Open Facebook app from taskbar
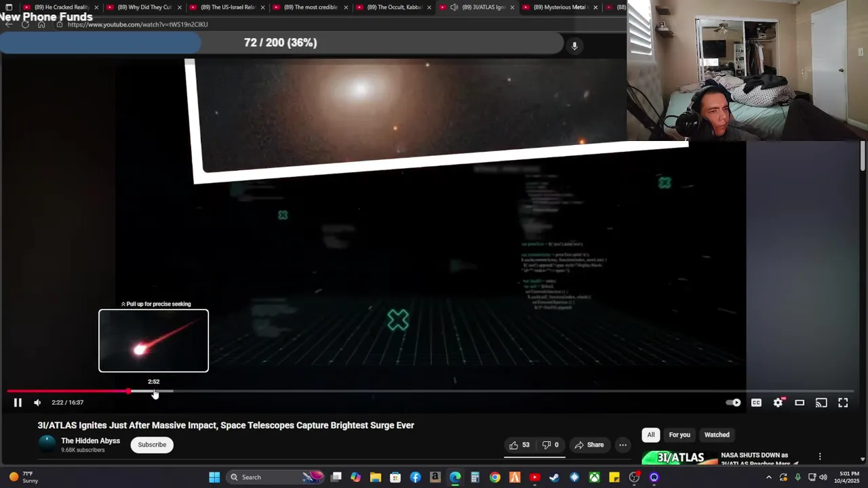This screenshot has height=488, width=868. pyautogui.click(x=416, y=477)
